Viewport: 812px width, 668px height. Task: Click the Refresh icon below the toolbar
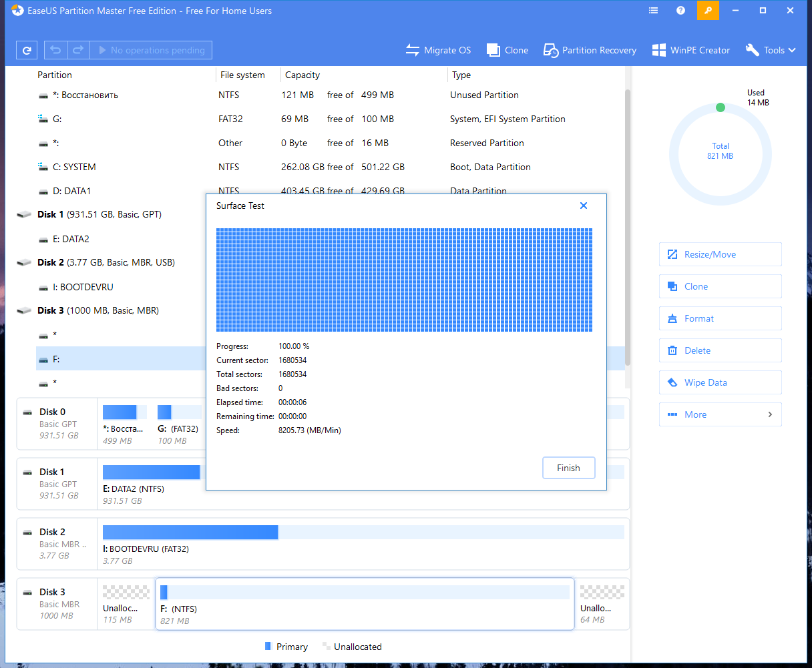(x=27, y=50)
